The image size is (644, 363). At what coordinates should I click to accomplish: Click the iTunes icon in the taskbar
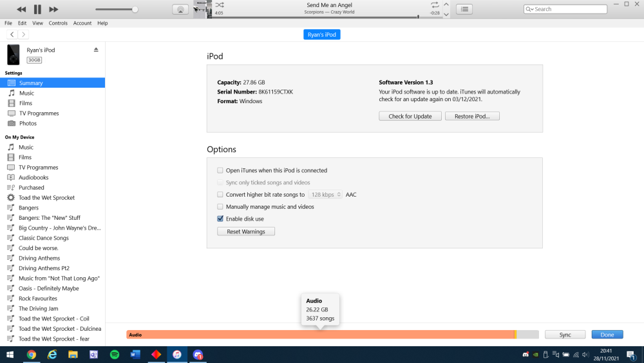(x=177, y=355)
